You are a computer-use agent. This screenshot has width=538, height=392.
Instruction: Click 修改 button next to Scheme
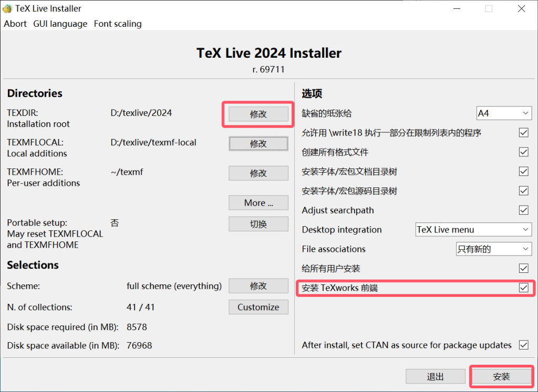tap(258, 286)
